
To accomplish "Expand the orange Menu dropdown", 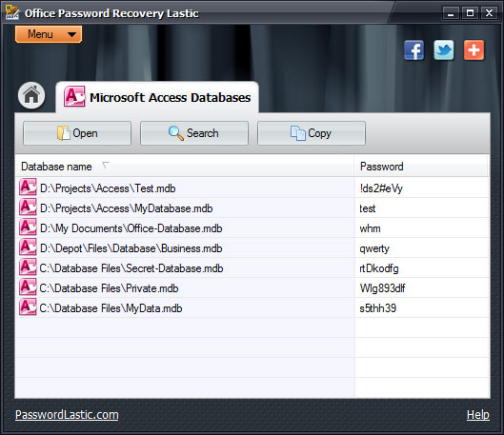I will [49, 34].
